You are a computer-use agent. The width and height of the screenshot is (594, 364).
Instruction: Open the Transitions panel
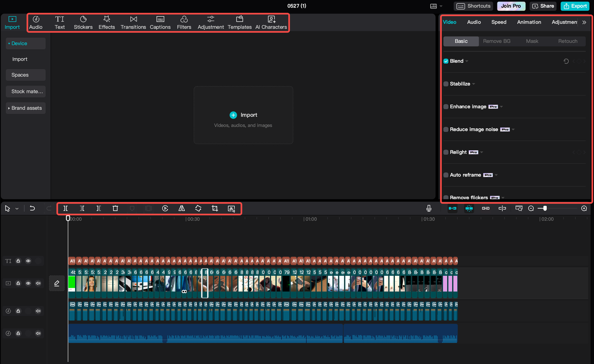pos(133,22)
